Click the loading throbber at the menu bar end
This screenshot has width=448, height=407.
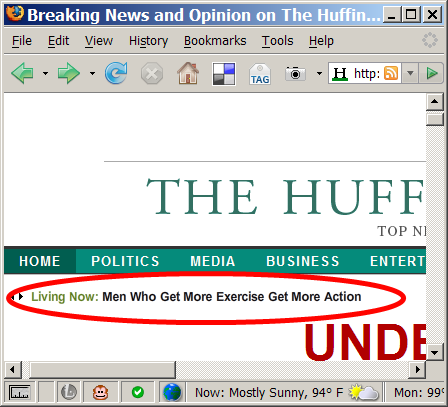pos(430,40)
